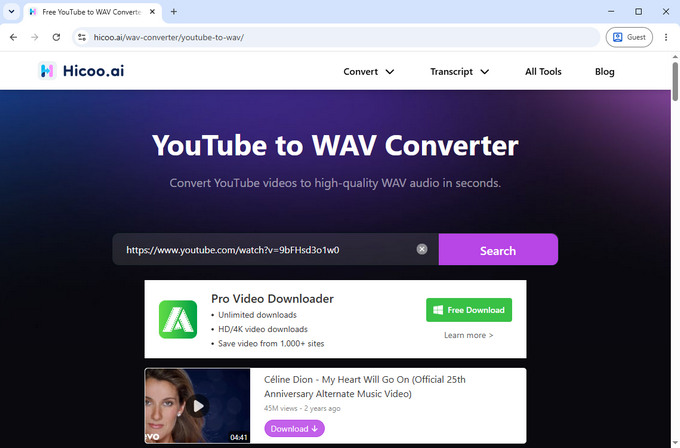
Task: Open the Guest profile button
Action: (x=629, y=37)
